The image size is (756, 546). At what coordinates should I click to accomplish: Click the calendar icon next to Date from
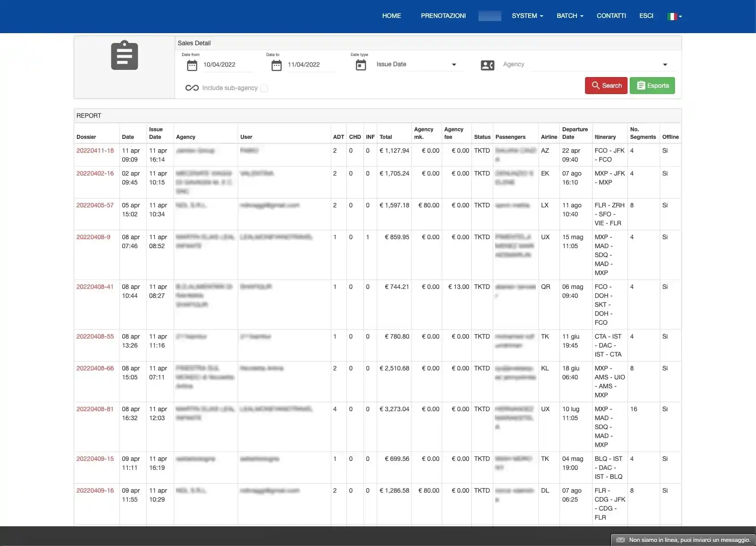click(x=192, y=64)
